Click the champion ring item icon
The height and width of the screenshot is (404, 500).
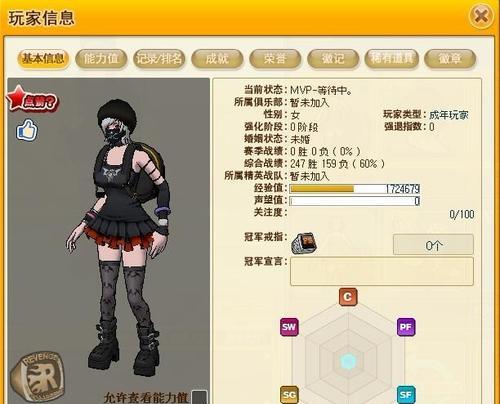click(x=303, y=244)
